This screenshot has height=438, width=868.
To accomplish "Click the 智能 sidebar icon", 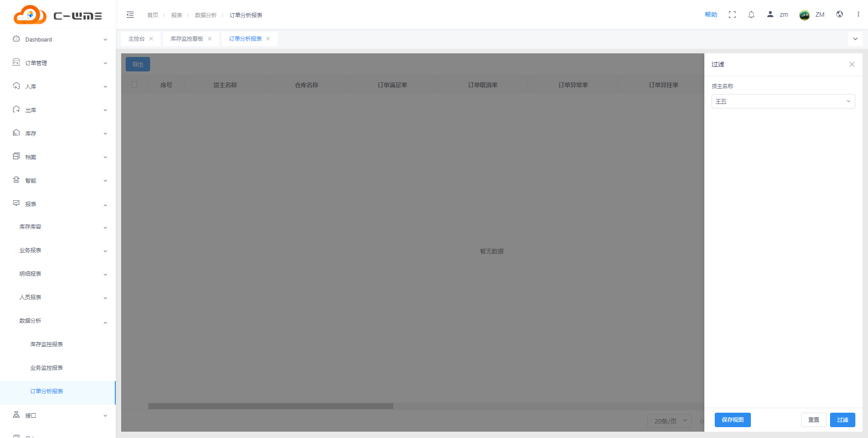I will click(x=16, y=180).
